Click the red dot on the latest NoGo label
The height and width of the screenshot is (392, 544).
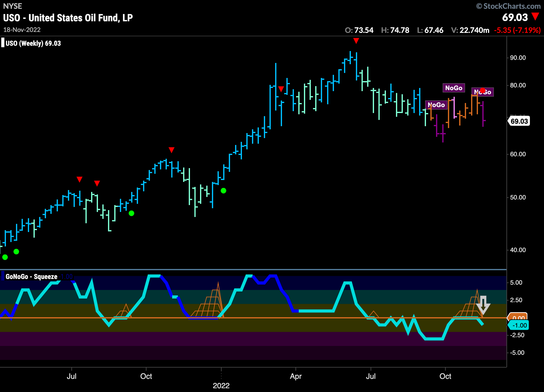483,90
